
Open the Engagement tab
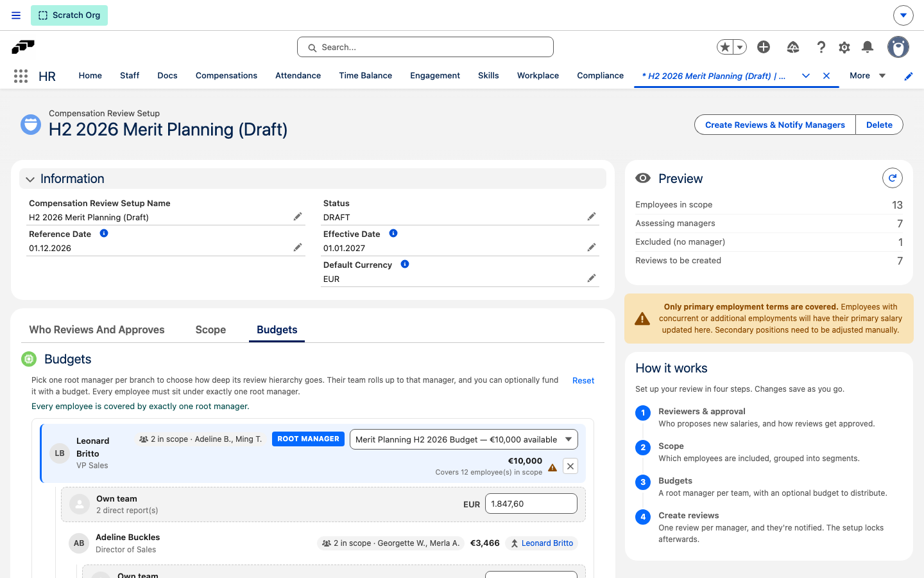tap(435, 76)
